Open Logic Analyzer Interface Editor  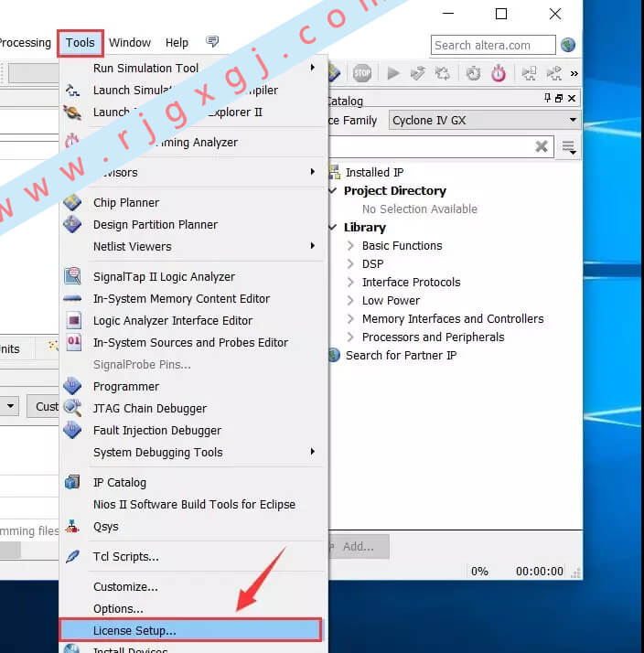tap(194, 321)
